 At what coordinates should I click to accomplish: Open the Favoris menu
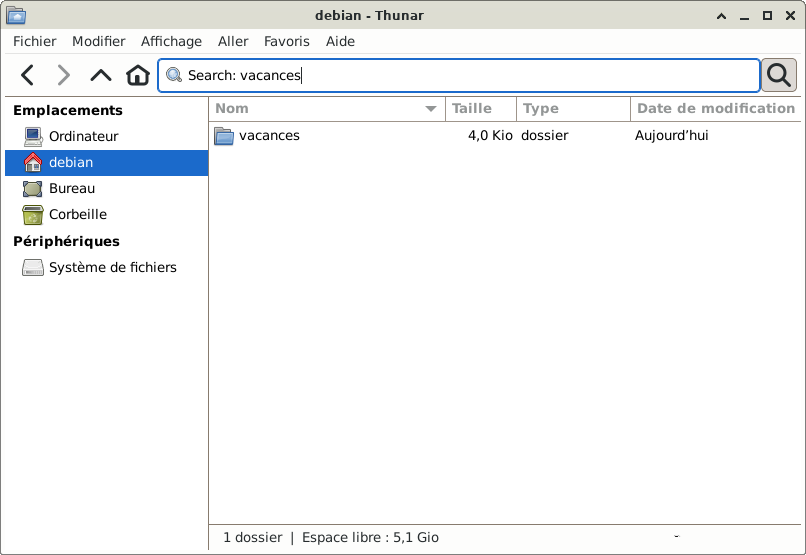(287, 41)
